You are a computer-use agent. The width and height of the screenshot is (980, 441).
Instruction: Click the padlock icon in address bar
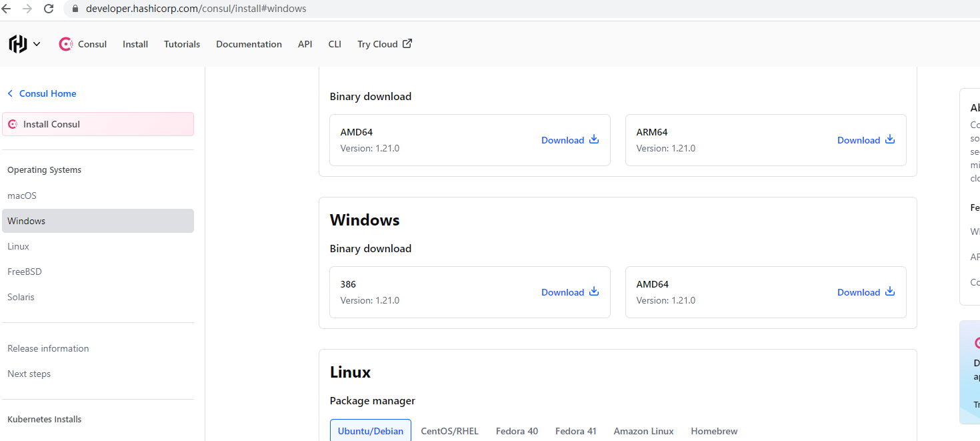pos(75,9)
